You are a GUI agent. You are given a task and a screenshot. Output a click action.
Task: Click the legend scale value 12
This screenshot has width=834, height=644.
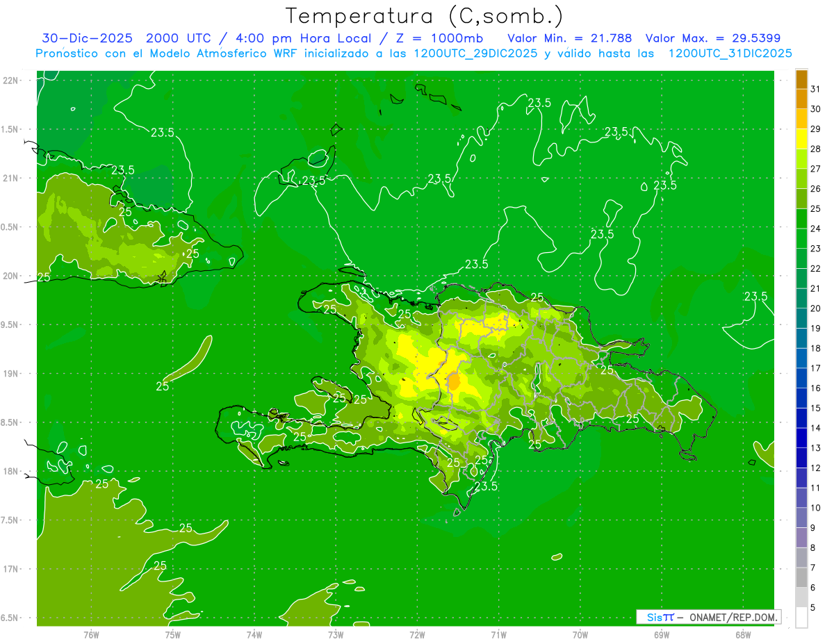(x=815, y=468)
